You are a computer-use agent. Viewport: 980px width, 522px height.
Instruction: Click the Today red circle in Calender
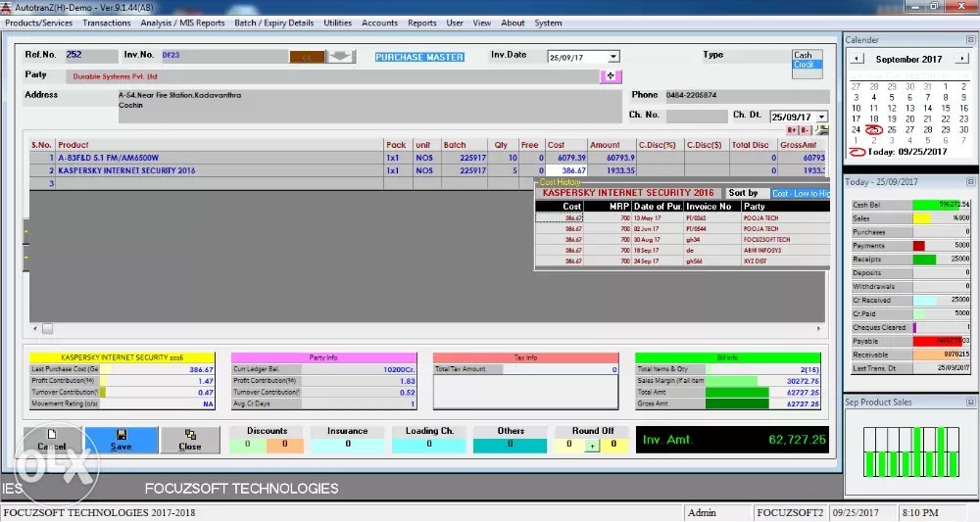point(857,152)
